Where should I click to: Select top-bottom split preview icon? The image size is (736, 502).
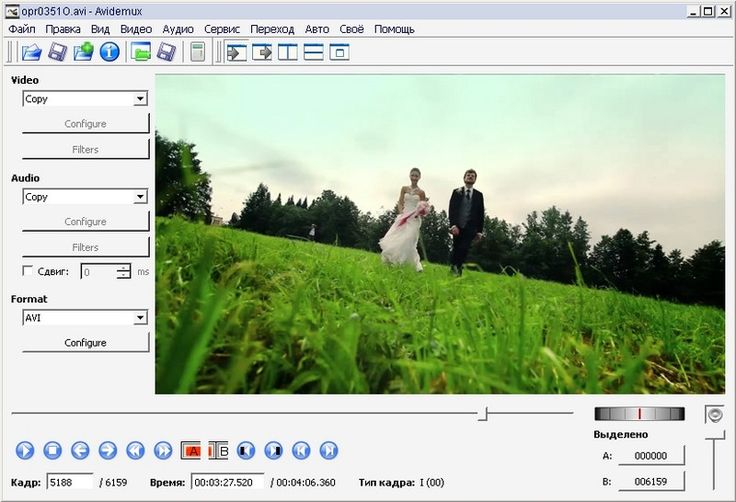313,52
